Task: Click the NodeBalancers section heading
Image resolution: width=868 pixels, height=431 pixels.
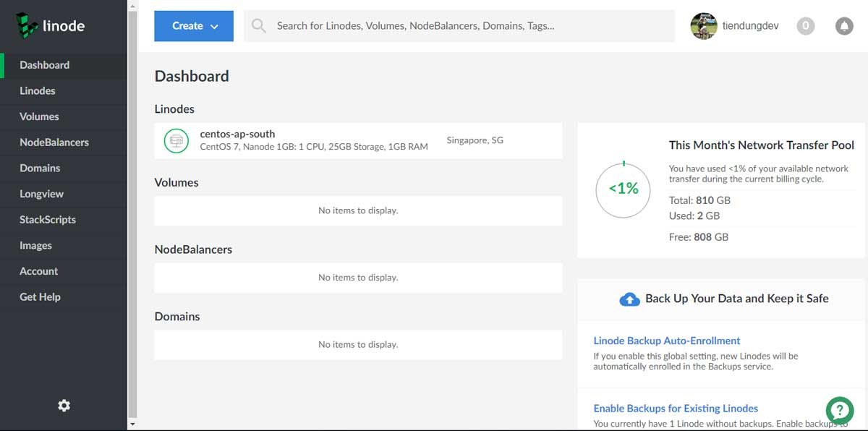Action: click(193, 249)
